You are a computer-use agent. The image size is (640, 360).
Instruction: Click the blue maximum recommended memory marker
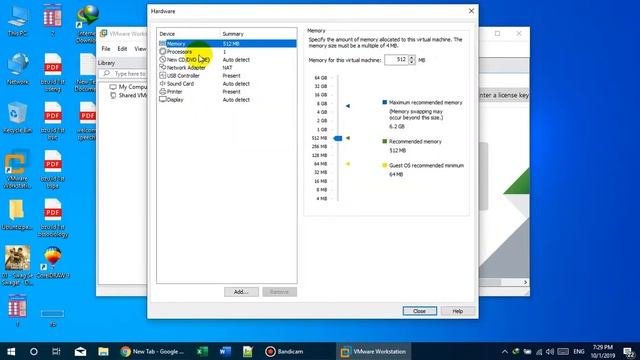(348, 106)
